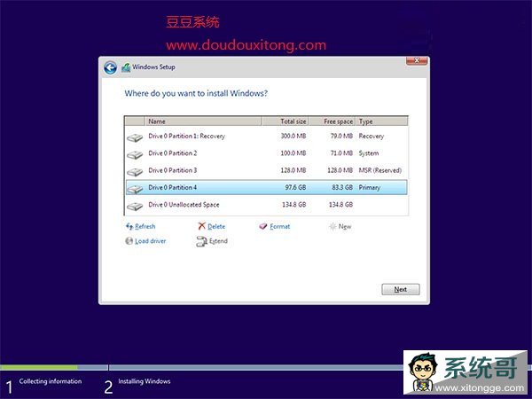Click drive icon beside Drive 0 Partition 2
This screenshot has width=532, height=399.
point(135,155)
